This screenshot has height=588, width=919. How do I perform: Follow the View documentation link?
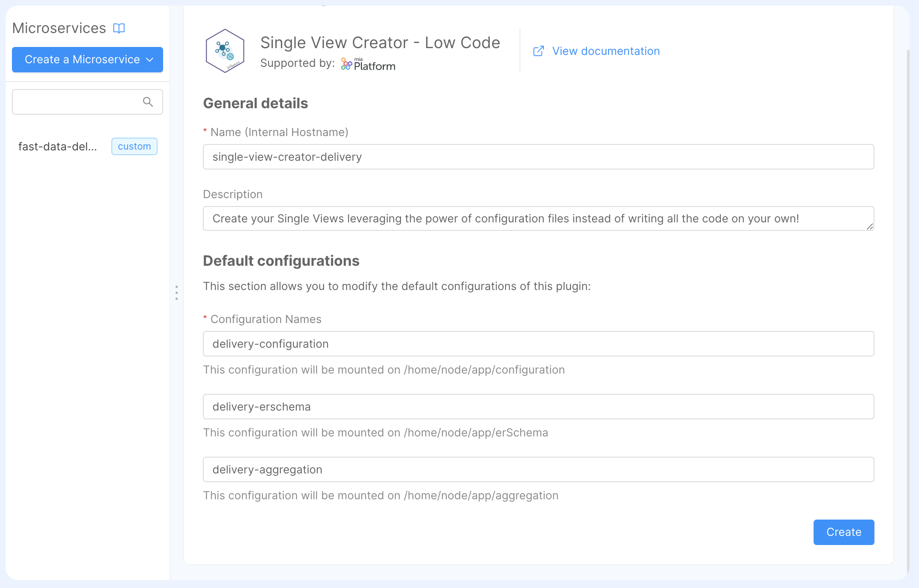tap(605, 51)
